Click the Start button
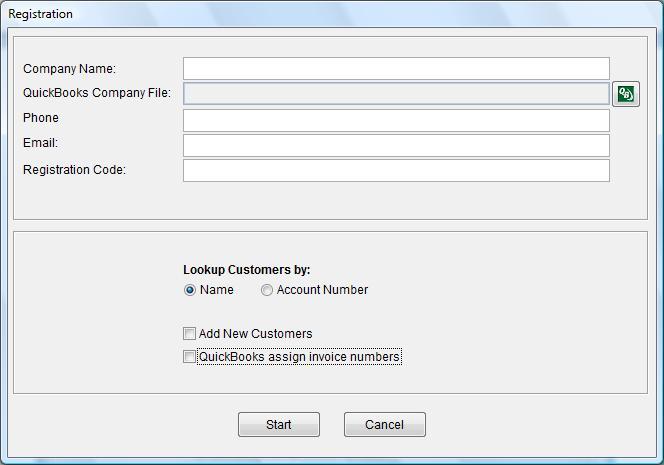The image size is (664, 465). click(x=279, y=424)
